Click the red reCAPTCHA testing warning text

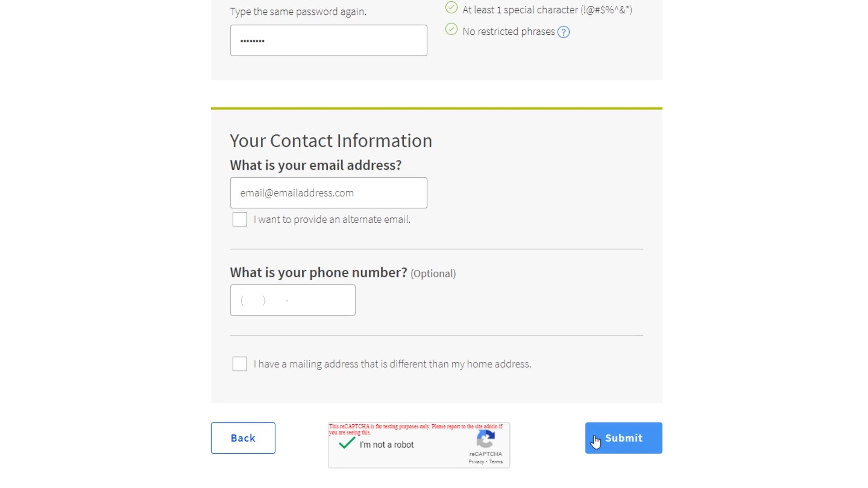(x=415, y=429)
